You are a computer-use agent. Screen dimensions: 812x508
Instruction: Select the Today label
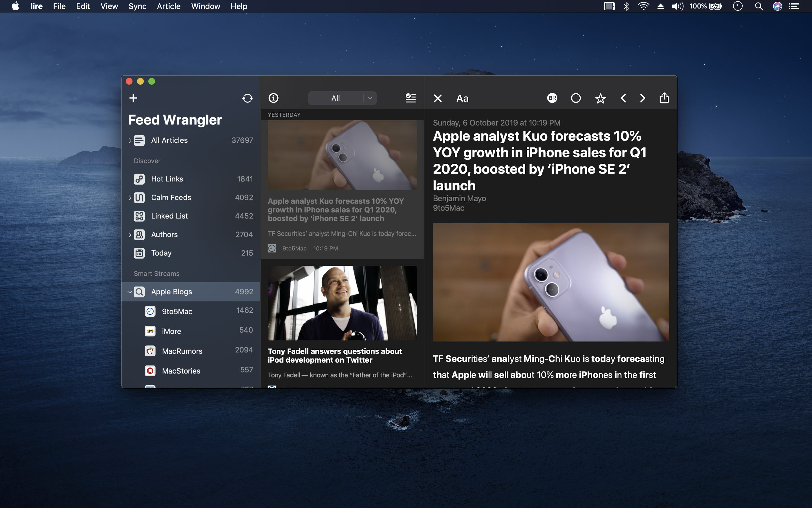point(161,253)
